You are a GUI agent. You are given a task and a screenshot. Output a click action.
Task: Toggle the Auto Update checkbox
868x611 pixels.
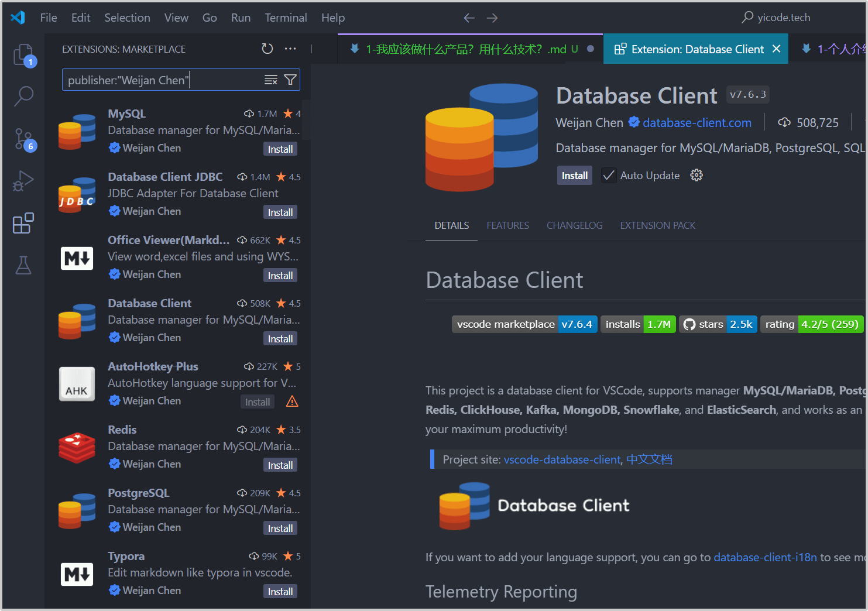click(x=609, y=176)
